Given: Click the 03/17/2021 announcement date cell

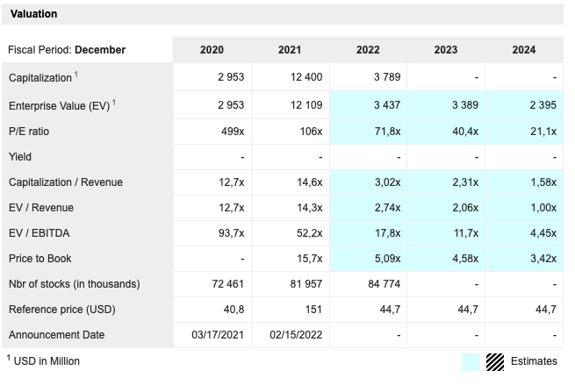Looking at the screenshot, I should 218,335.
